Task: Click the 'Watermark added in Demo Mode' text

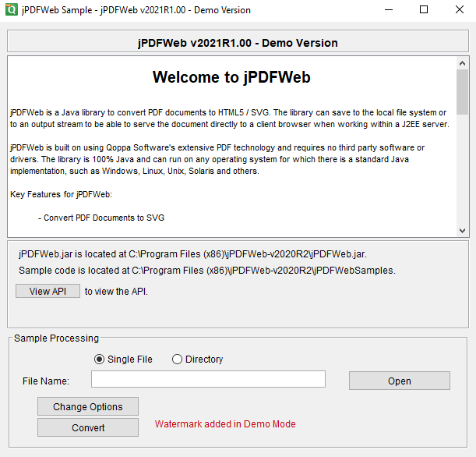Action: pyautogui.click(x=225, y=424)
